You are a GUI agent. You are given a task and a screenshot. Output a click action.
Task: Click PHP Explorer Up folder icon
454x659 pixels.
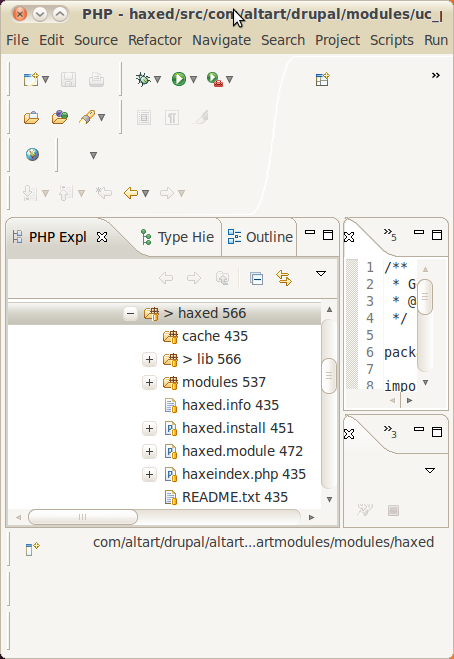[x=222, y=278]
